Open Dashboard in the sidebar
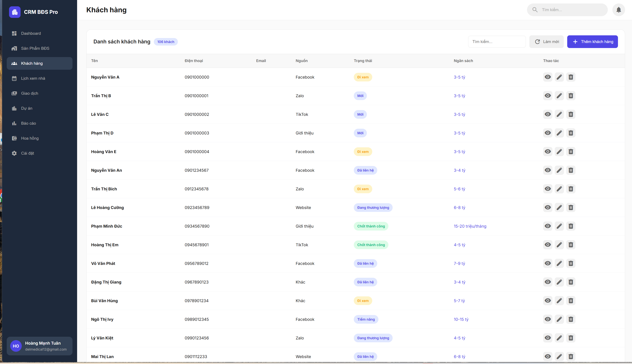Viewport: 632px width, 364px height. pyautogui.click(x=31, y=33)
